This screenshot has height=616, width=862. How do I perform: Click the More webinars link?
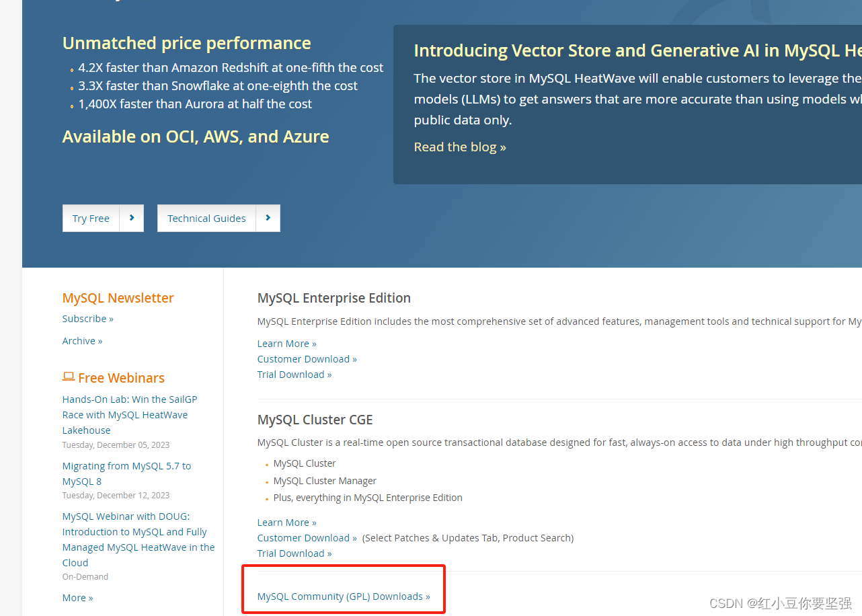(x=77, y=598)
